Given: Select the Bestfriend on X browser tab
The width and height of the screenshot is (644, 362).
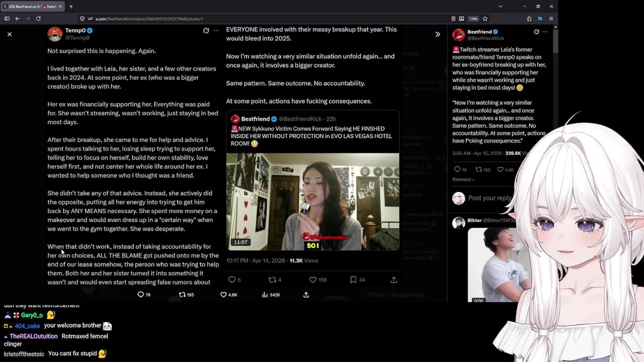Looking at the screenshot, I should coord(33,7).
